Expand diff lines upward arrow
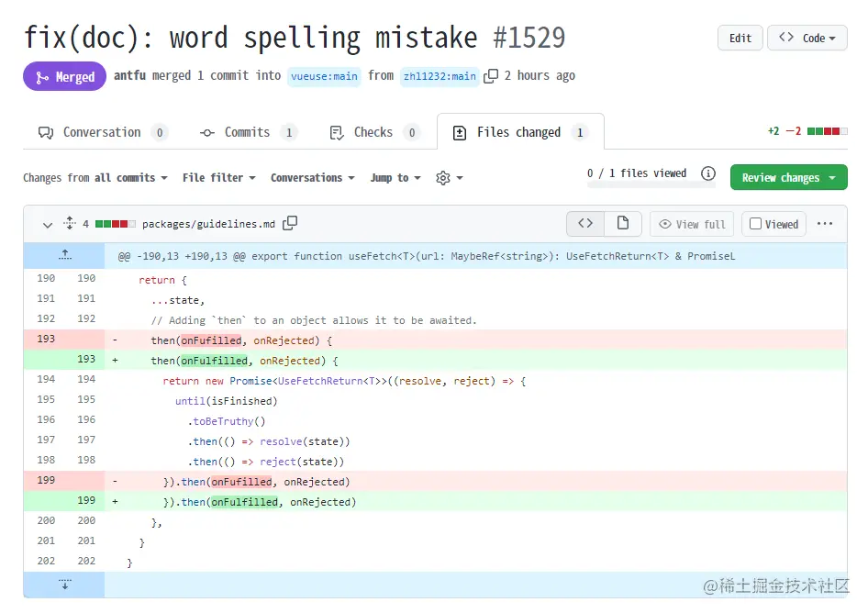This screenshot has width=868, height=613. pyautogui.click(x=65, y=255)
